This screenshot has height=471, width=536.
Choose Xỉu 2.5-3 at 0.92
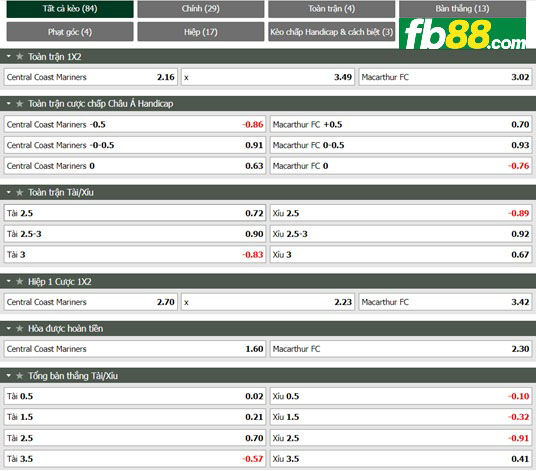click(x=401, y=234)
